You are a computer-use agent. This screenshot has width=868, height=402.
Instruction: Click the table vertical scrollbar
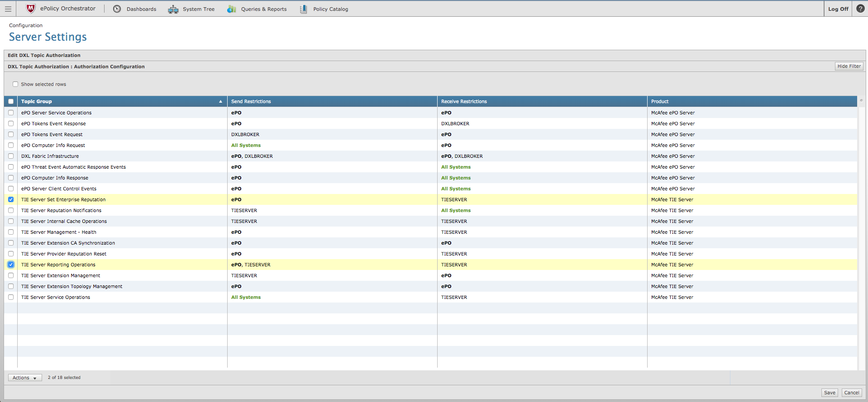[861, 233]
